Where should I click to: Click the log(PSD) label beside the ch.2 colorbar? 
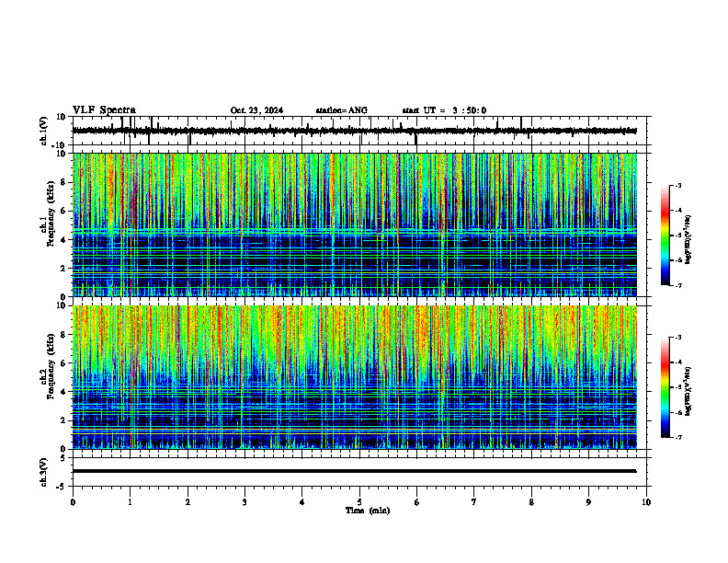pyautogui.click(x=688, y=392)
